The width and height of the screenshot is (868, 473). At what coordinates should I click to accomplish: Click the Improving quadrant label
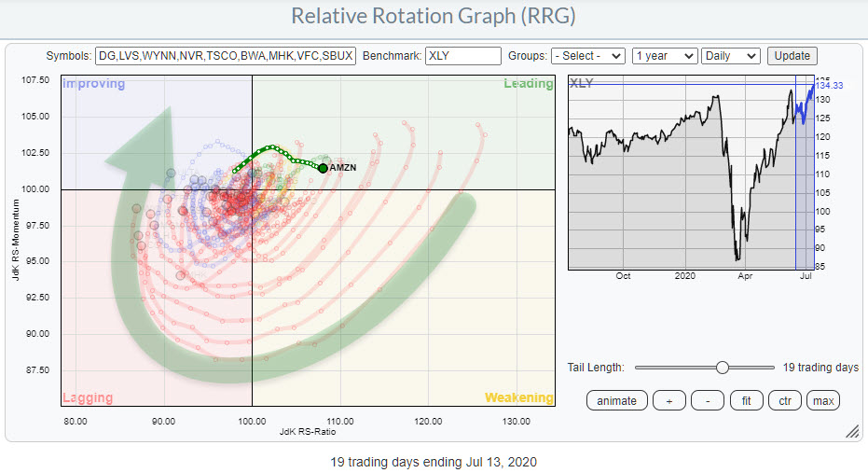point(93,84)
